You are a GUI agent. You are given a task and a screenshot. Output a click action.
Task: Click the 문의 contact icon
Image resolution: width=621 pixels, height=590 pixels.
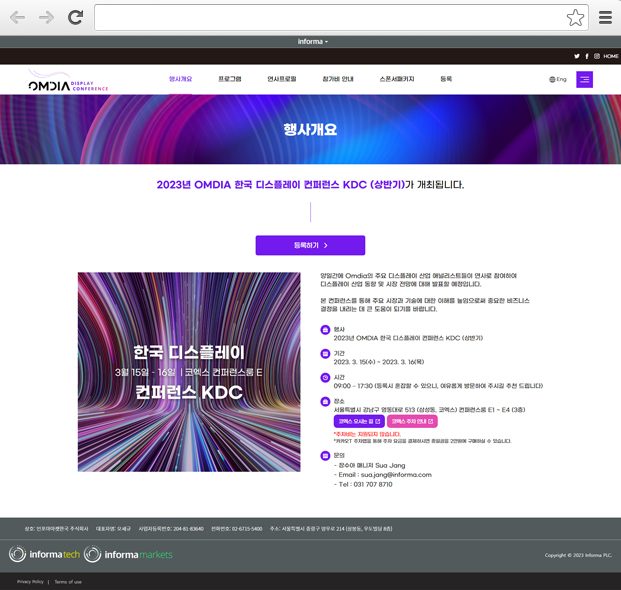pos(325,456)
